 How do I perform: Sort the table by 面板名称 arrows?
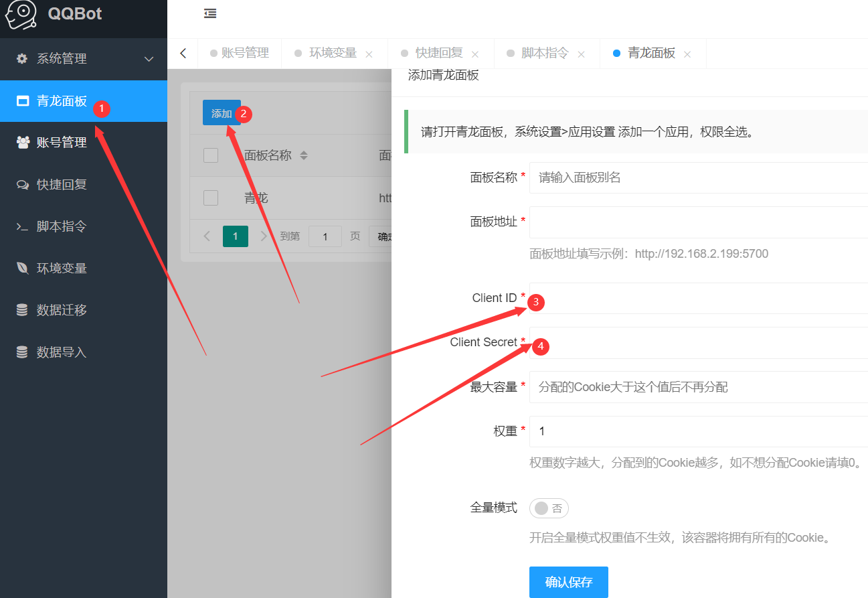point(304,155)
